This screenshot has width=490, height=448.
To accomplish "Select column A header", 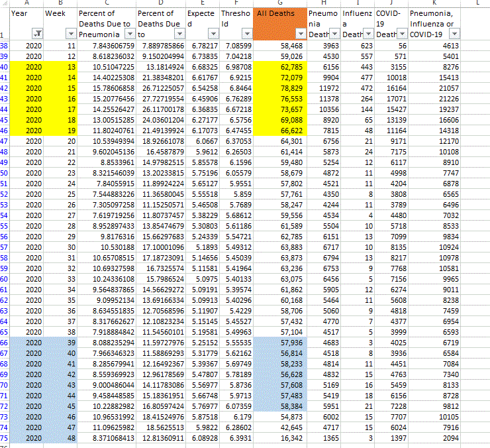I will coord(26,3).
